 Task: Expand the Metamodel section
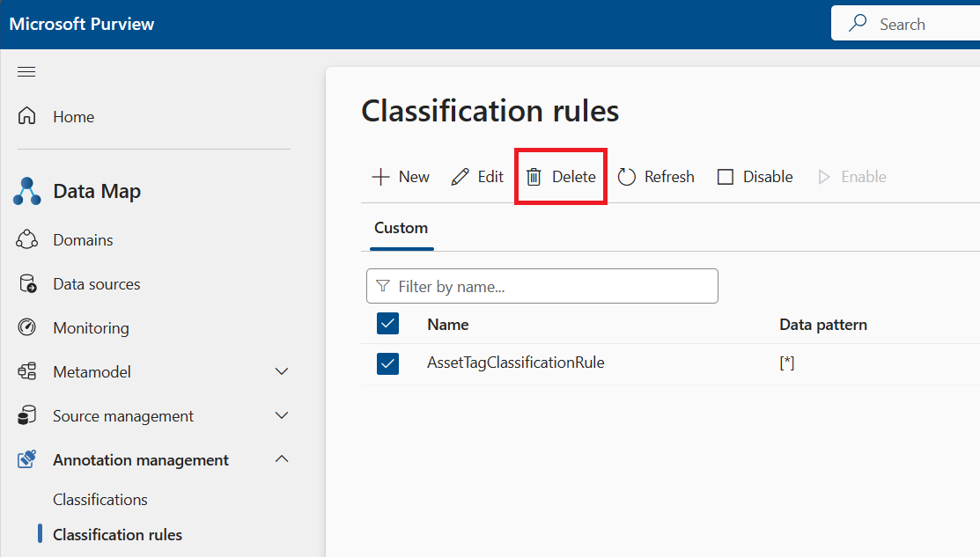281,371
